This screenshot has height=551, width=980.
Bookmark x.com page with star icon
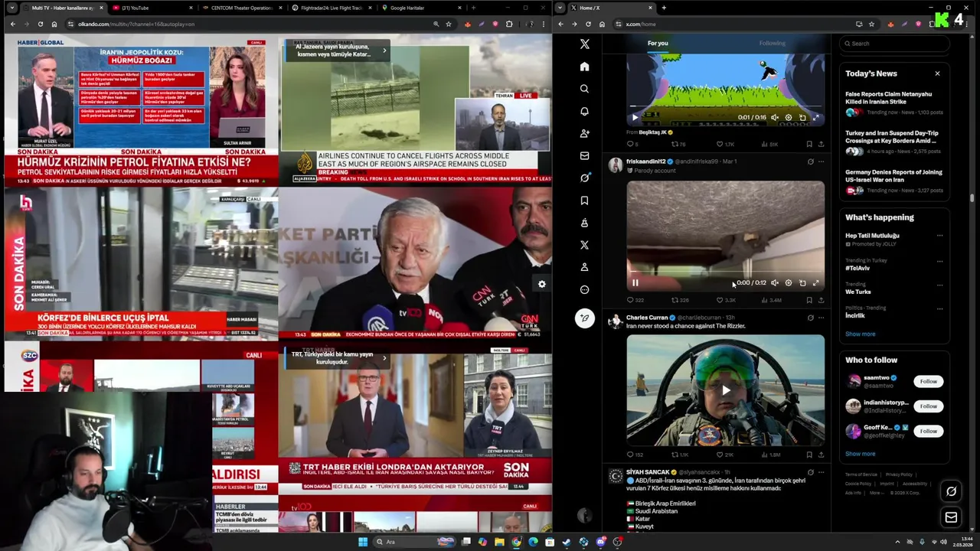(871, 24)
